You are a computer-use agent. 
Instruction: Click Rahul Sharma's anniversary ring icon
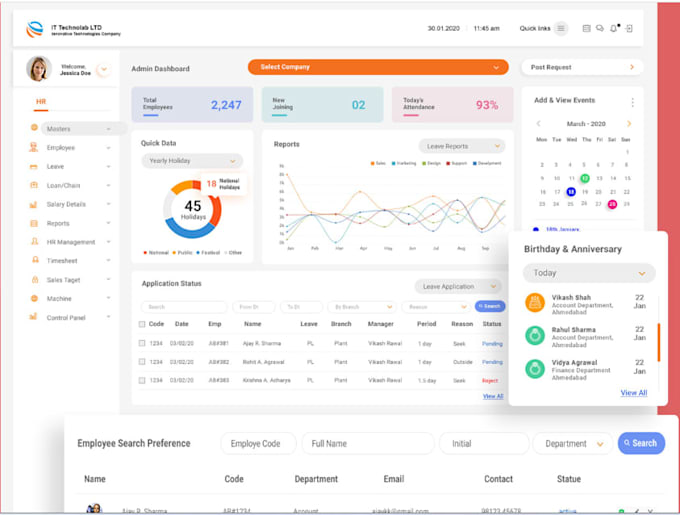coord(535,336)
